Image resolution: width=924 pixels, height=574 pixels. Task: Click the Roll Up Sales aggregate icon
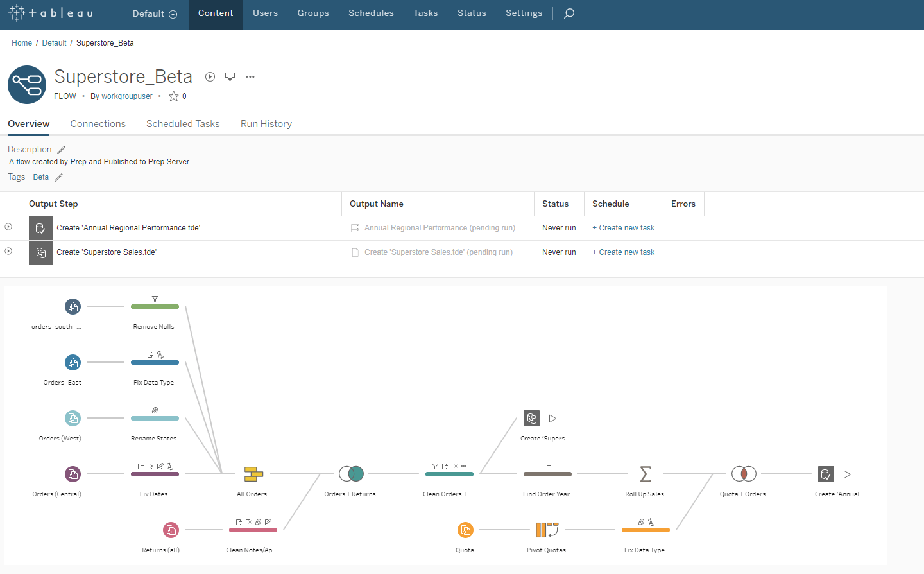coord(646,474)
